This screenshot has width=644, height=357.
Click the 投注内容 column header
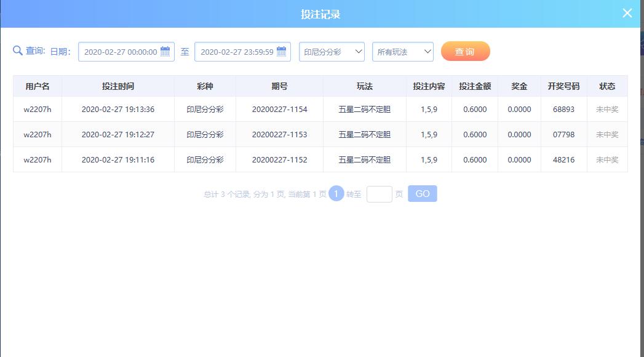tap(429, 86)
